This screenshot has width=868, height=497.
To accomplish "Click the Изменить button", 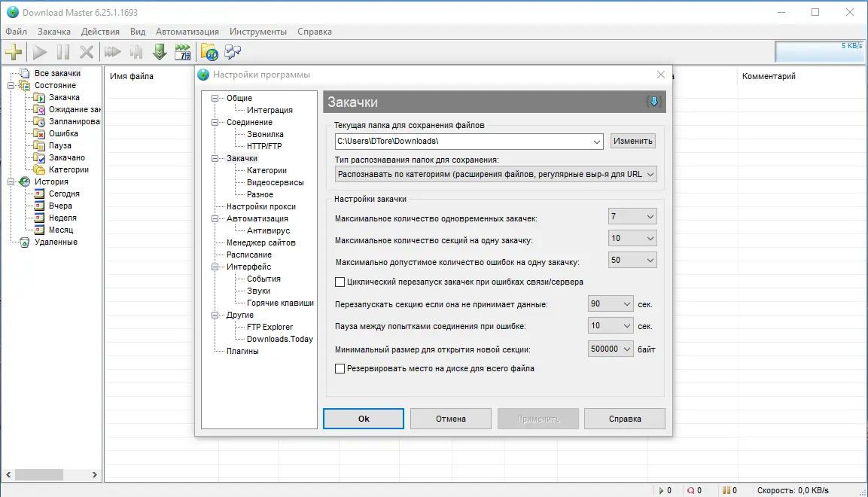I will tap(632, 141).
